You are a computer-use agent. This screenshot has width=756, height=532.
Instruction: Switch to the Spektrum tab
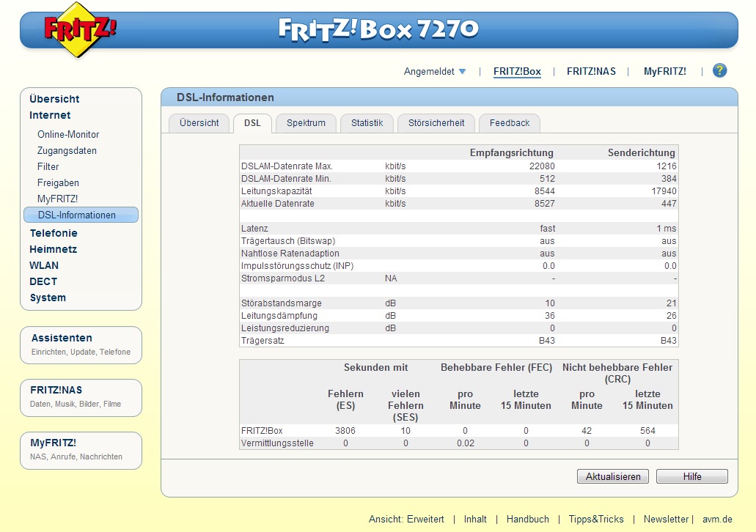[307, 123]
